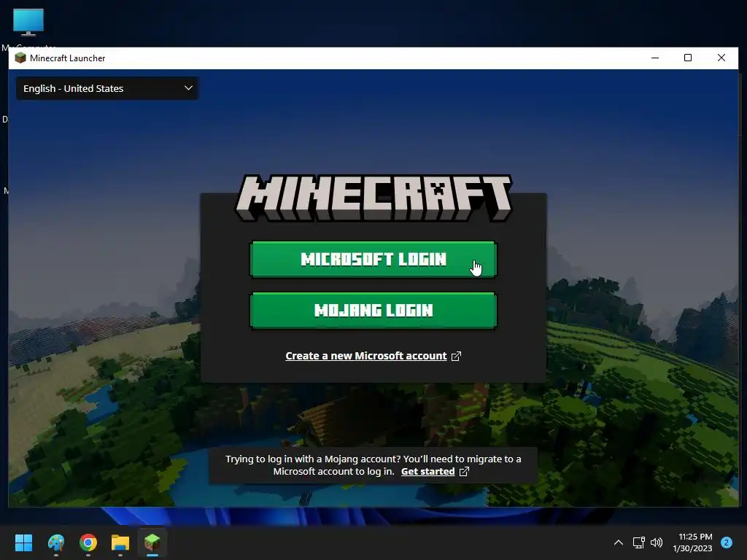This screenshot has width=747, height=560.
Task: Open Google Chrome from the taskbar
Action: tap(88, 542)
